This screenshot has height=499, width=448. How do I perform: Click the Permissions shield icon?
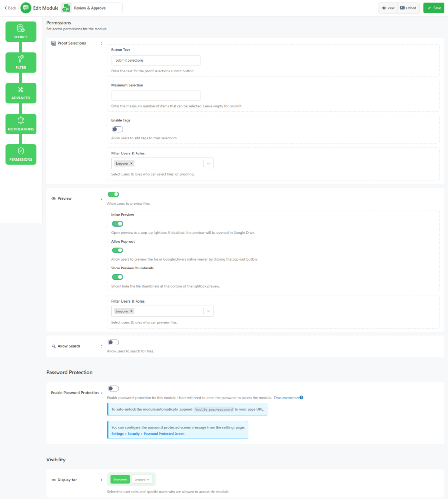tap(20, 151)
